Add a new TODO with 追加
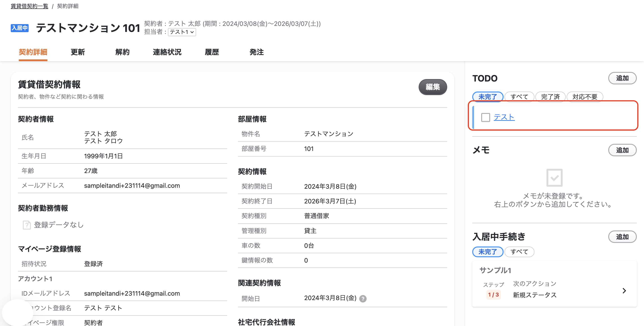The height and width of the screenshot is (326, 644). [622, 78]
